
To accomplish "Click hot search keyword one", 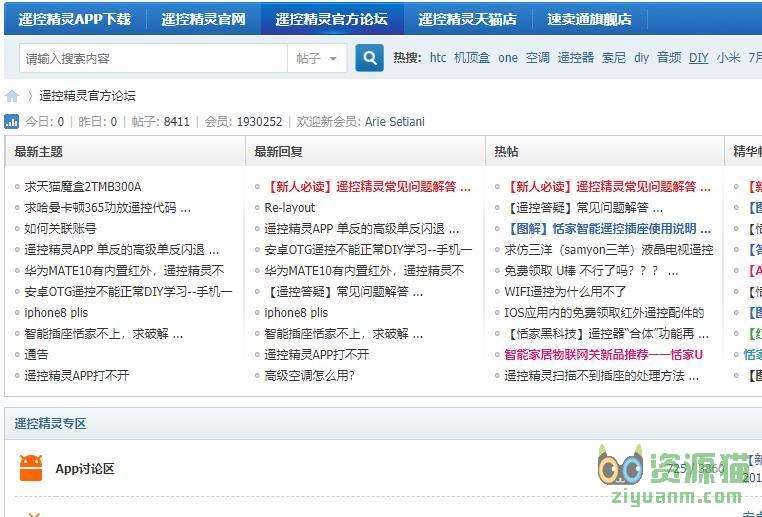I will point(508,58).
